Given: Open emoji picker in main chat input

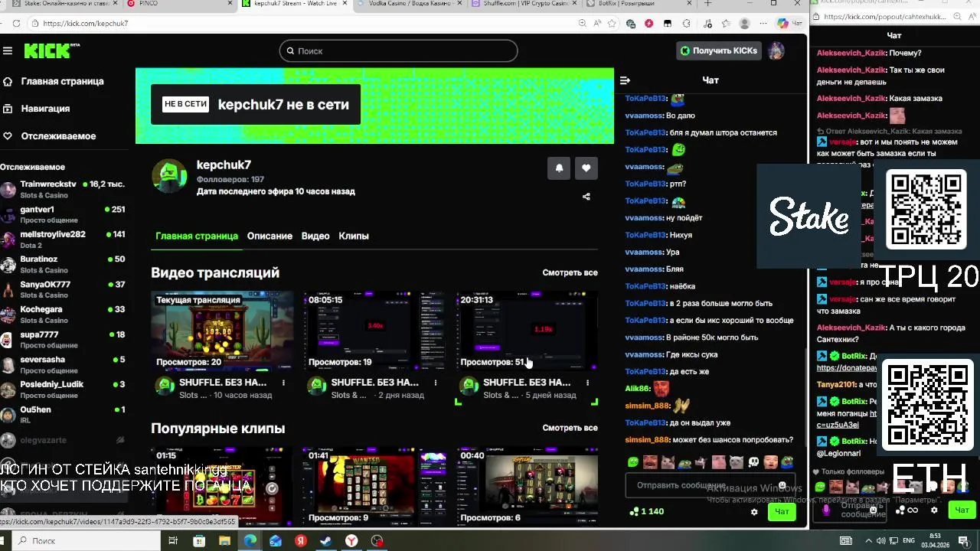Looking at the screenshot, I should coord(782,485).
